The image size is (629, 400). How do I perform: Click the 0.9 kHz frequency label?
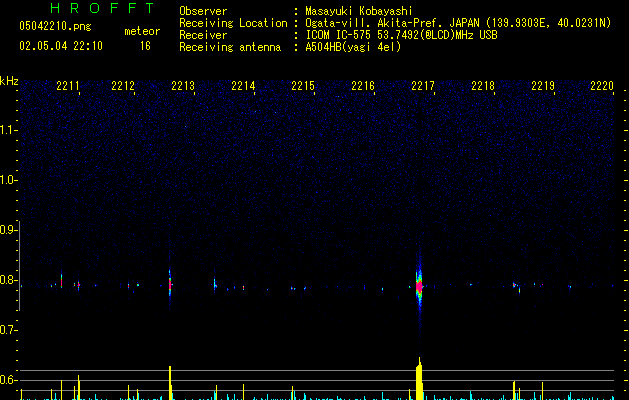click(x=8, y=230)
